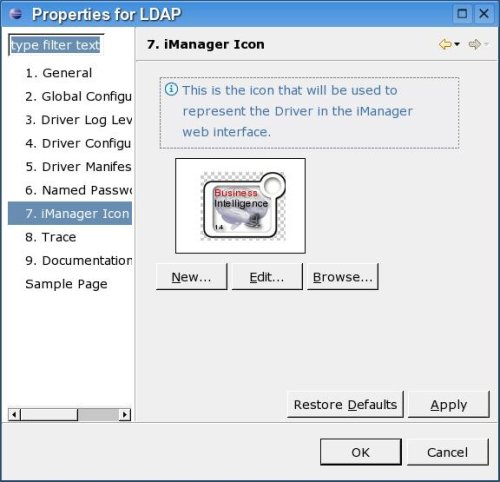
Task: Open the back history dropdown arrow
Action: 457,44
